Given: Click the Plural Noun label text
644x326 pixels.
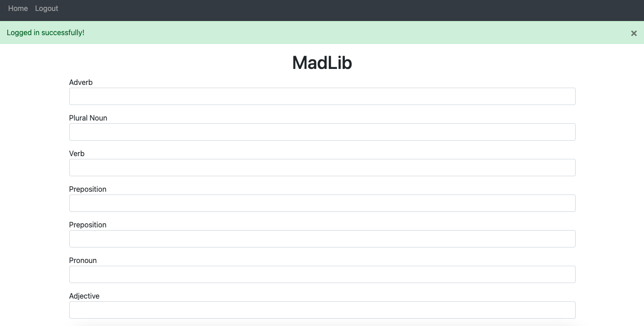Looking at the screenshot, I should pyautogui.click(x=88, y=118).
